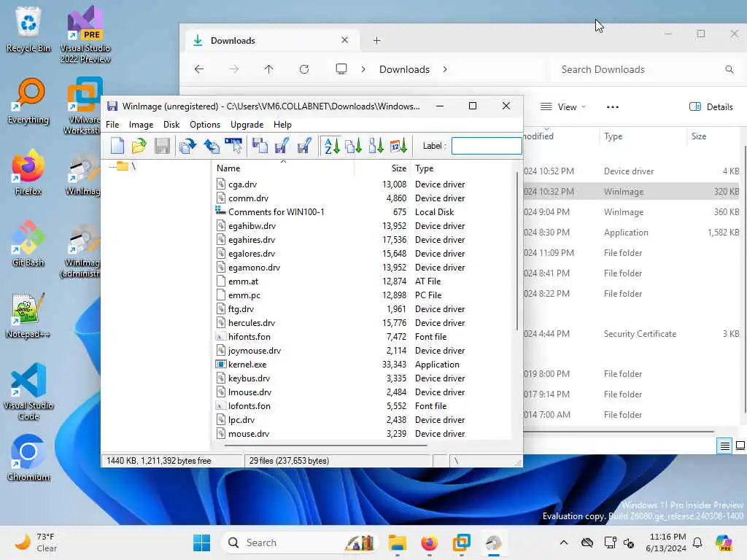The image size is (747, 560).
Task: Expand the chevron after Downloads breadcrumb
Action: click(445, 69)
